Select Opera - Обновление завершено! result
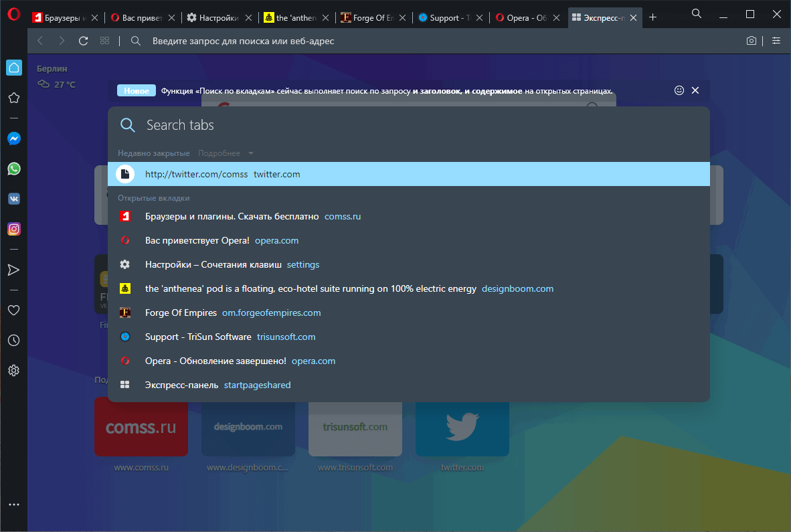Image resolution: width=791 pixels, height=532 pixels. tap(409, 361)
